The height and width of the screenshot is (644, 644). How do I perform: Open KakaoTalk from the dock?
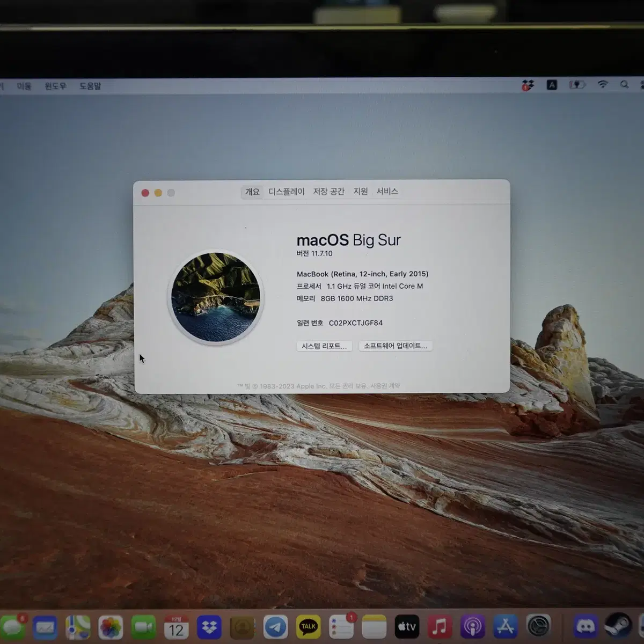[309, 627]
